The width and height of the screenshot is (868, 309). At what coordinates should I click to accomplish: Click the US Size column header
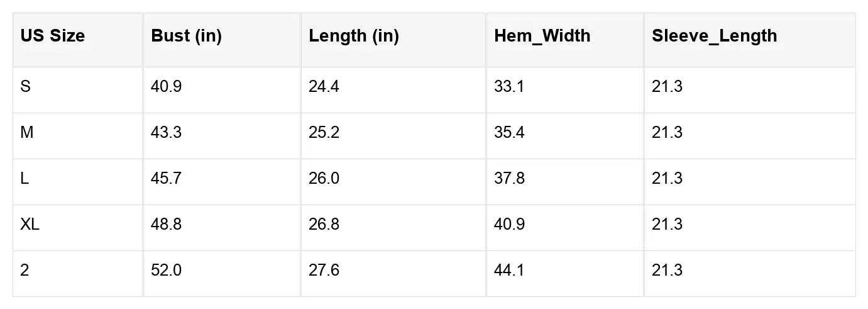tap(52, 36)
